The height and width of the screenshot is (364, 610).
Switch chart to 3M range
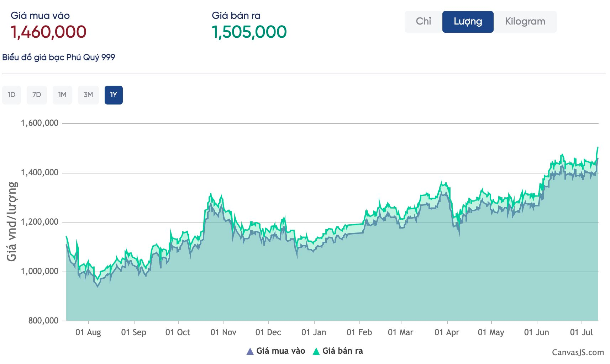click(88, 95)
